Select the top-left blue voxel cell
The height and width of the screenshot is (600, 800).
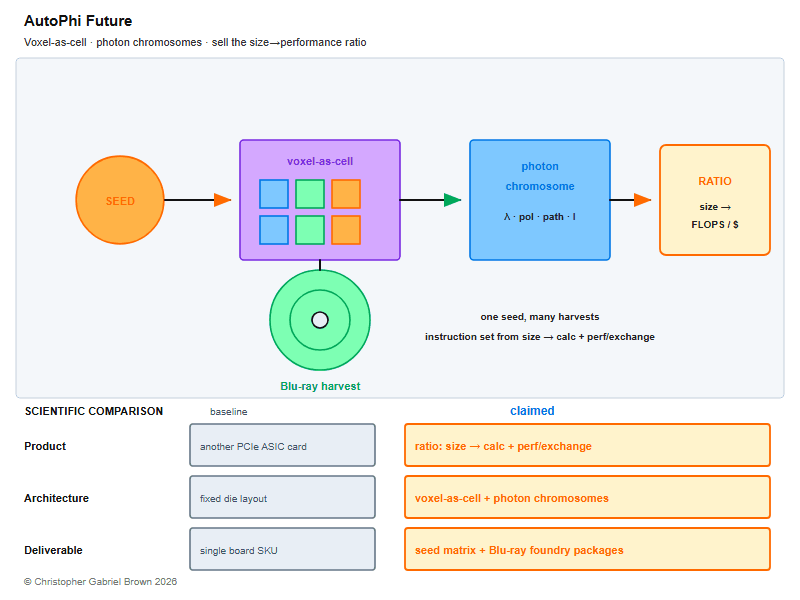click(x=274, y=194)
